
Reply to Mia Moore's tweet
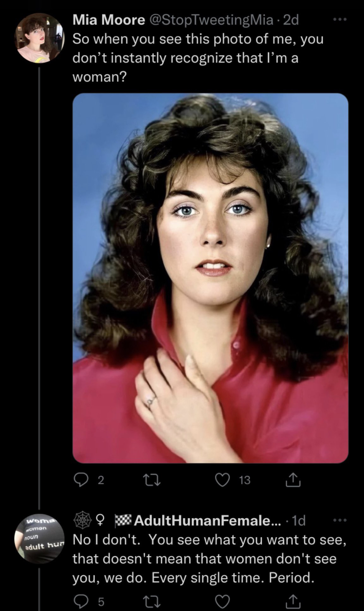coord(81,480)
